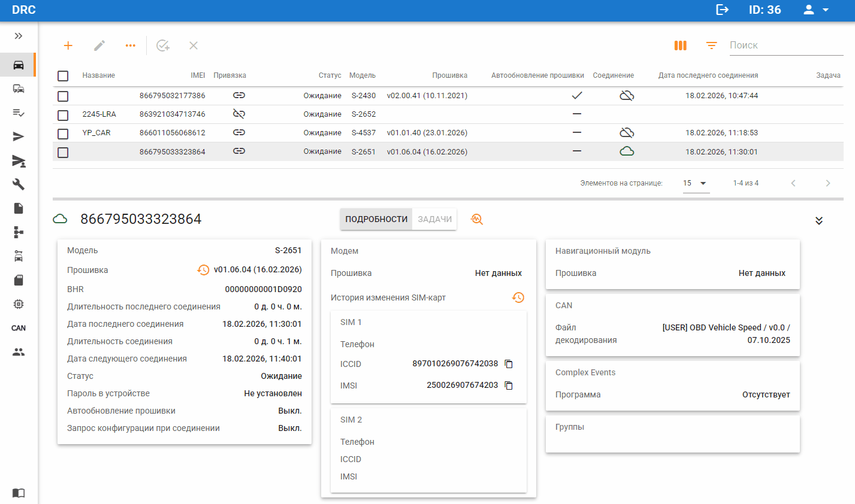855x504 pixels.
Task: Open the filter list icon
Action: point(711,45)
